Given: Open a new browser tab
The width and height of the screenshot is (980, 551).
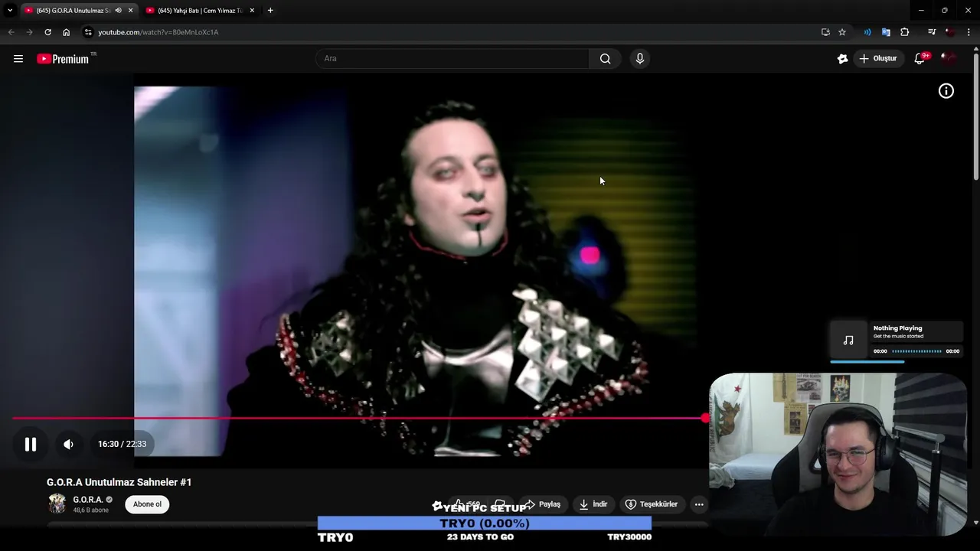Looking at the screenshot, I should (270, 11).
